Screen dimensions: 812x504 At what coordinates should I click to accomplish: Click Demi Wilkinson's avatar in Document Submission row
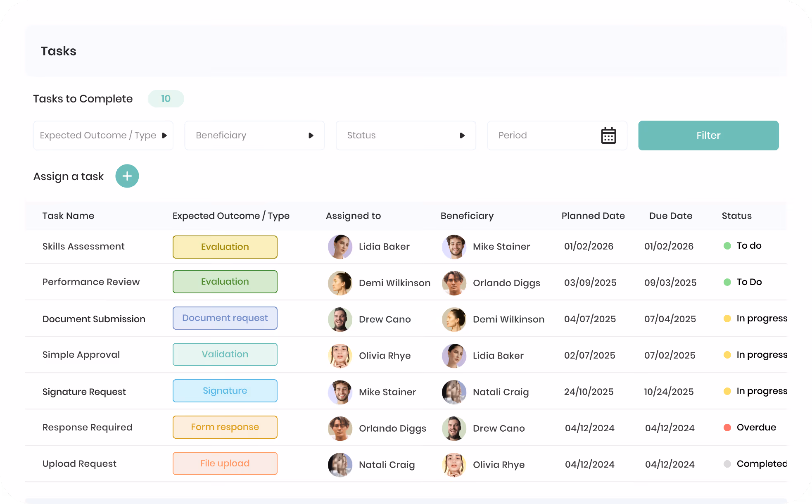[454, 319]
